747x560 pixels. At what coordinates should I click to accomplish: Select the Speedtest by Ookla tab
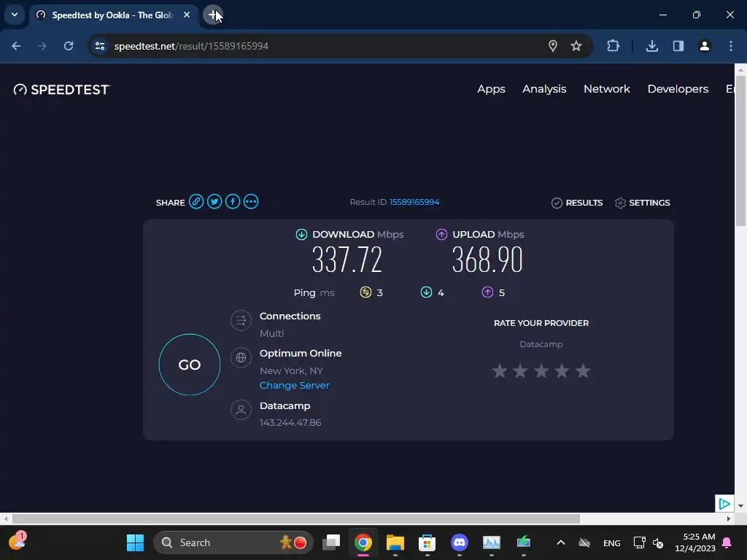click(112, 15)
